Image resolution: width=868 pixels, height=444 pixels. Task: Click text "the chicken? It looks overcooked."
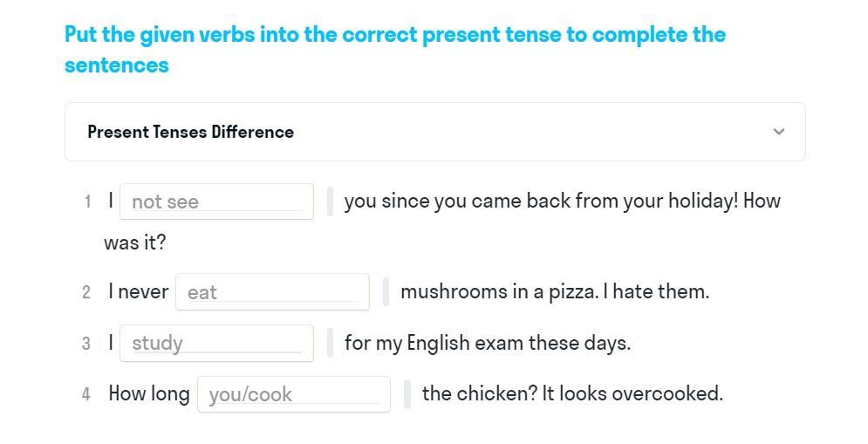572,393
